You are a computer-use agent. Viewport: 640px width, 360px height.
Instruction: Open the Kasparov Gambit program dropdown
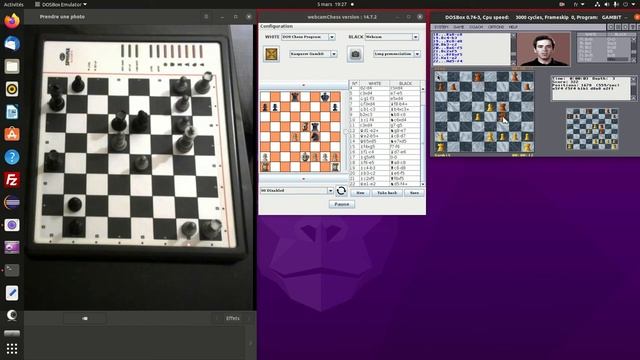pyautogui.click(x=313, y=54)
